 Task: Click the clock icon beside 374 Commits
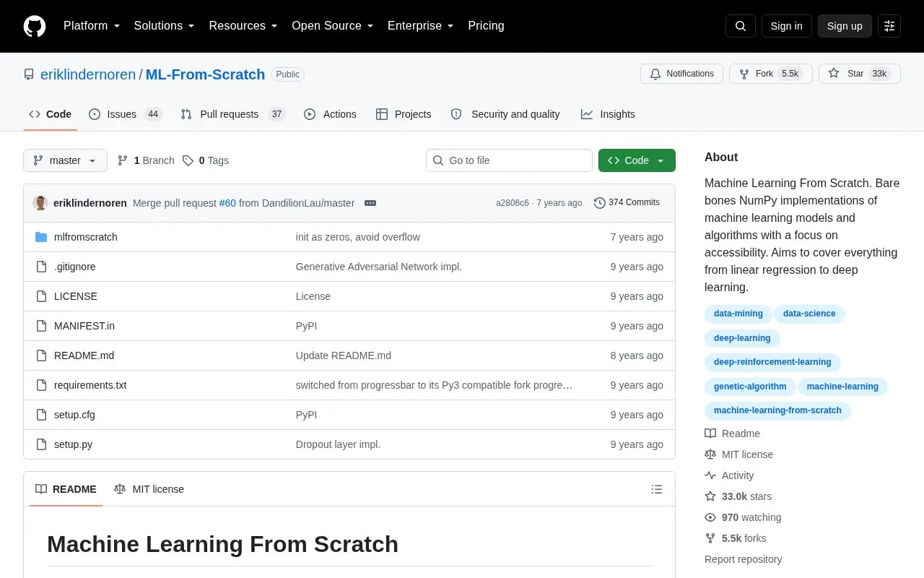600,203
